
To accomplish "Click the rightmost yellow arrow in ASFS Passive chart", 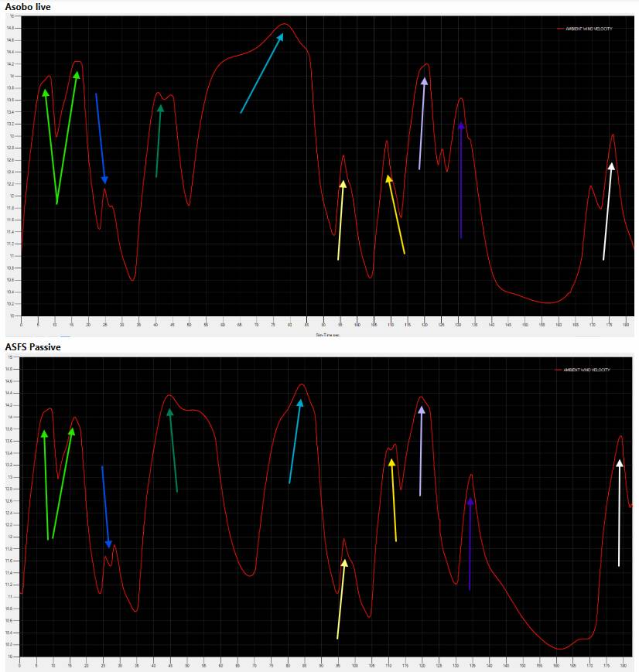I will tap(393, 500).
